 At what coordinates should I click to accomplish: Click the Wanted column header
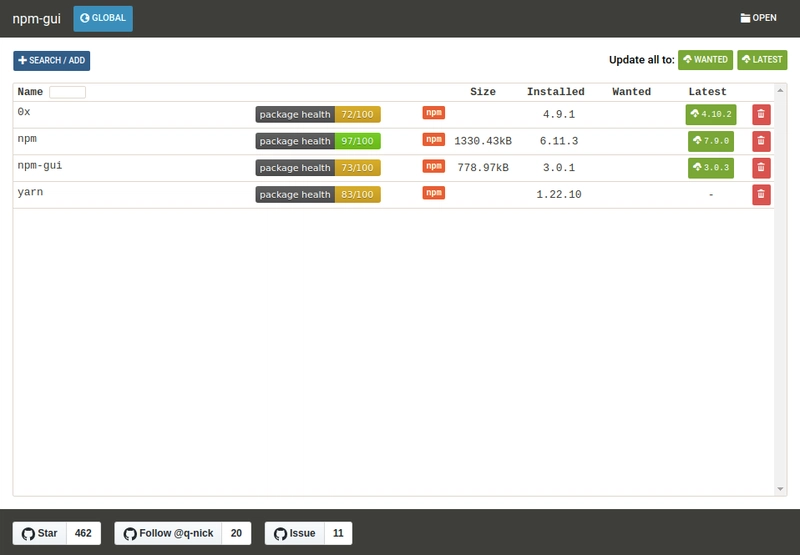[632, 92]
